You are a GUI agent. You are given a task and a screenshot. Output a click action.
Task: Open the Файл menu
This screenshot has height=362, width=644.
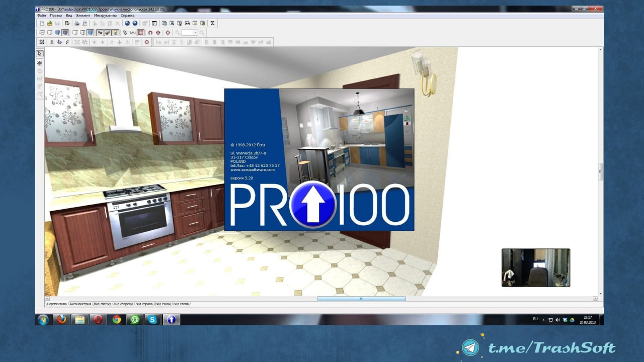point(41,16)
